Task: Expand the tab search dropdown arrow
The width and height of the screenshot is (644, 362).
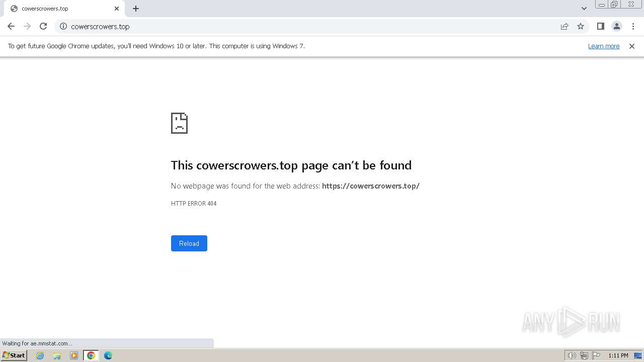Action: [584, 9]
